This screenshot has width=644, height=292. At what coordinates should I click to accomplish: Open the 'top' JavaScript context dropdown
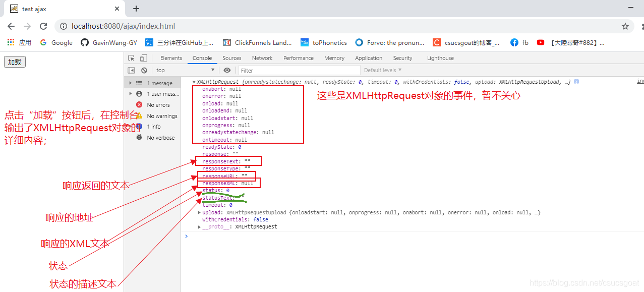(x=185, y=70)
